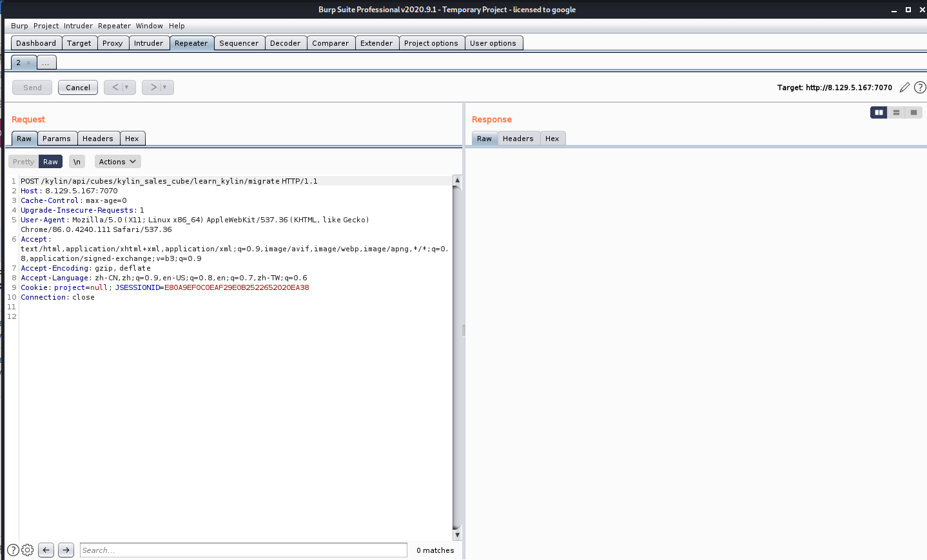Expand the history back arrow dropdown

pos(127,87)
